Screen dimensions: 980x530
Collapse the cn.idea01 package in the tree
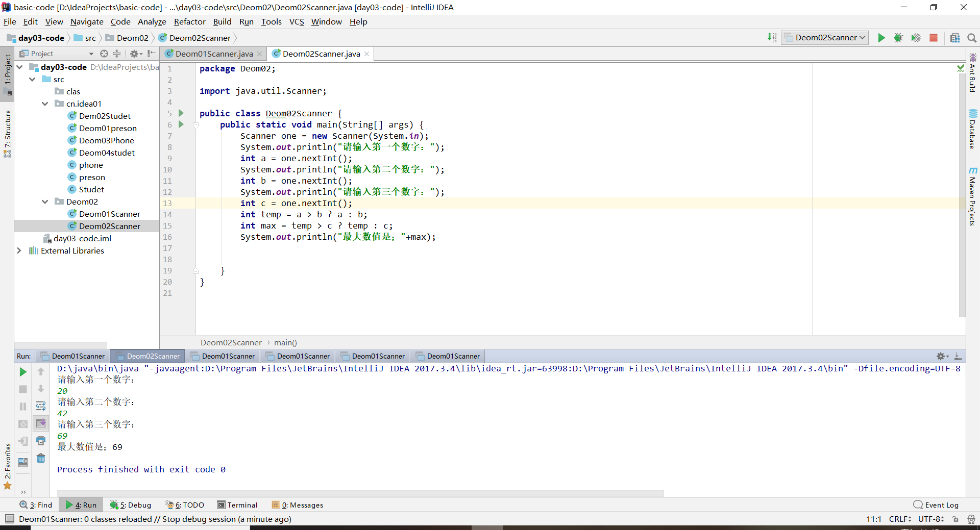click(45, 104)
